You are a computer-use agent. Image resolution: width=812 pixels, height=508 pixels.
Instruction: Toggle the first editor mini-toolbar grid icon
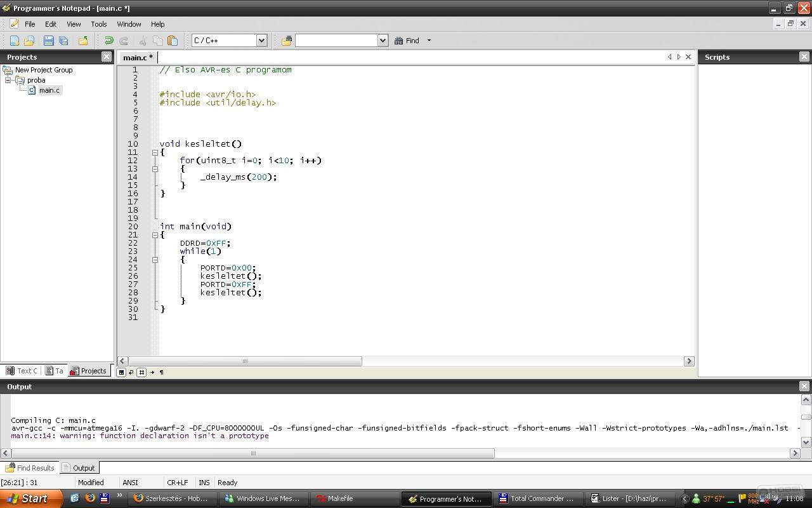(x=121, y=372)
